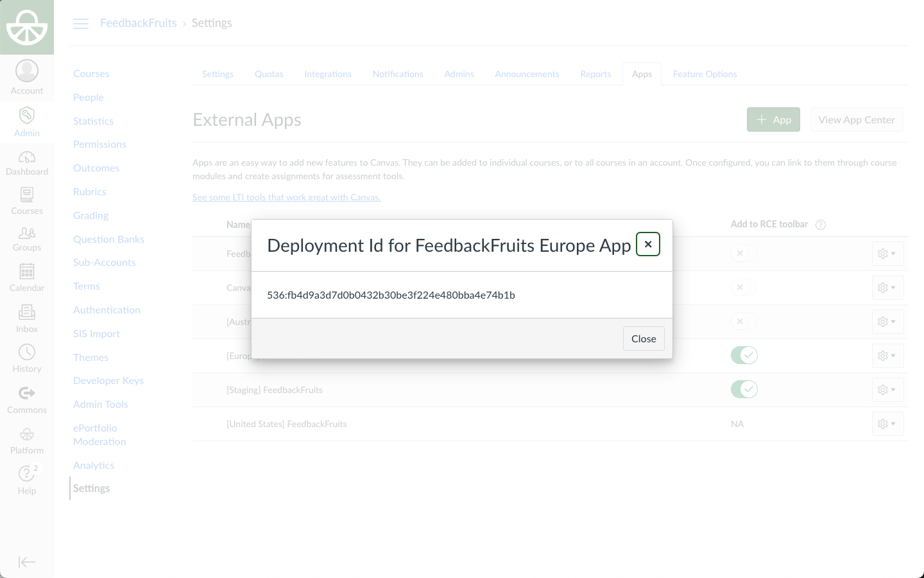924x578 pixels.
Task: Switch to the Announcements tab
Action: pyautogui.click(x=527, y=74)
